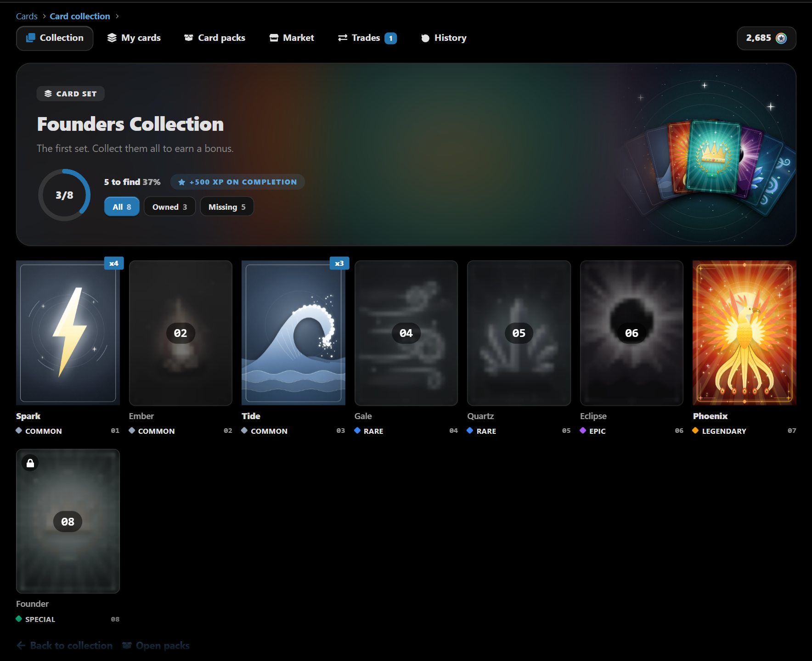The height and width of the screenshot is (661, 812).
Task: Click the My cards stack icon
Action: tap(112, 38)
